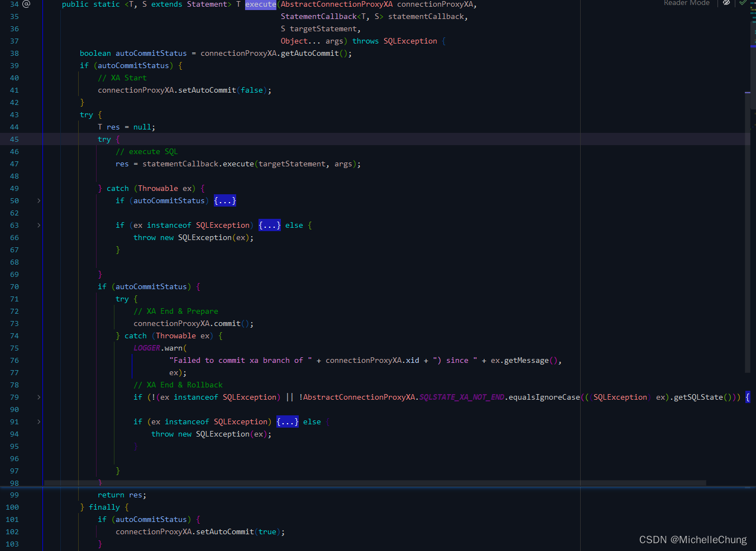The image size is (756, 551).
Task: Toggle the crossed-eye highlighting icon near Reader Mode
Action: coord(726,3)
